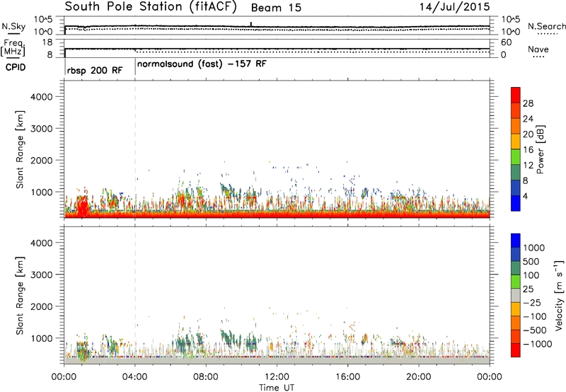Click the 'South Pole Station (fitACF)' title
The image size is (566, 392).
pyautogui.click(x=151, y=7)
